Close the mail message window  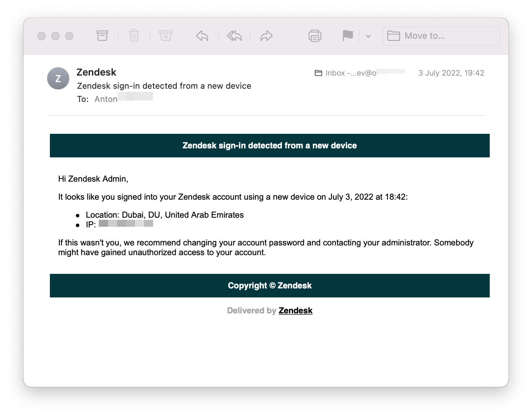pyautogui.click(x=42, y=36)
